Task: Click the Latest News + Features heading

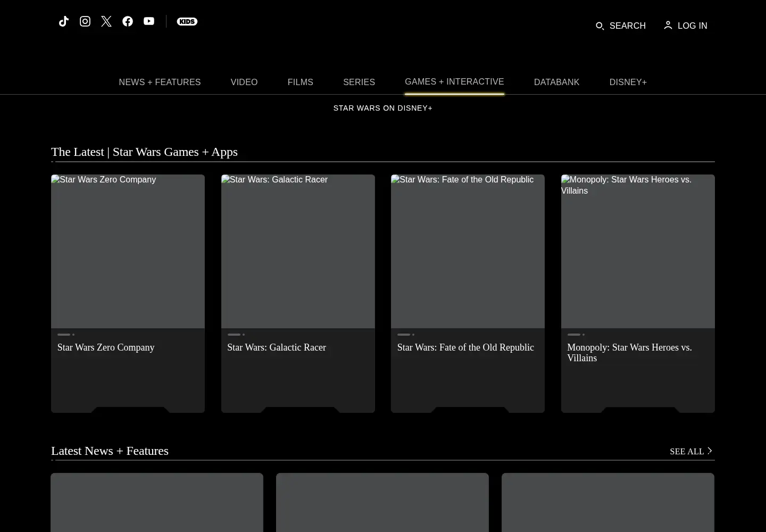Action: (x=110, y=451)
